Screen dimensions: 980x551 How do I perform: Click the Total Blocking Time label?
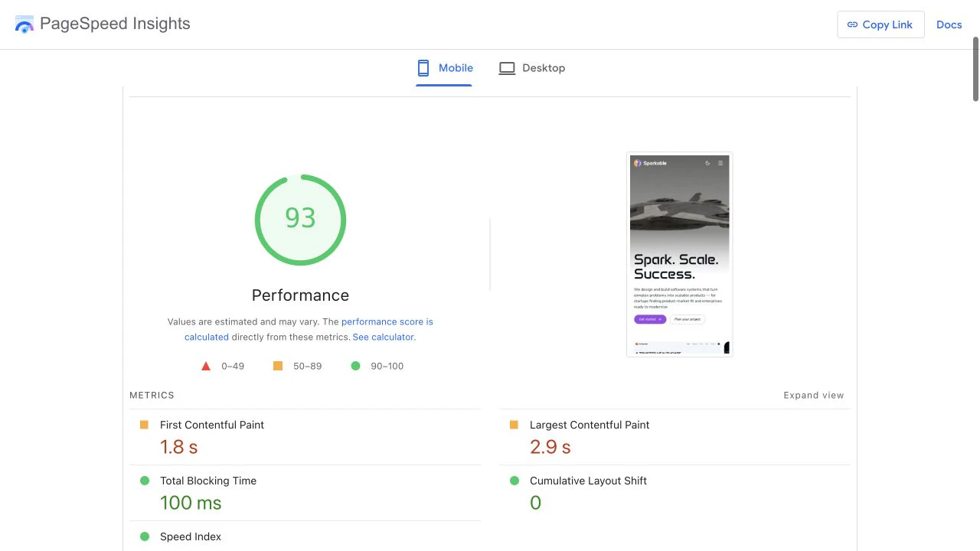click(x=208, y=481)
